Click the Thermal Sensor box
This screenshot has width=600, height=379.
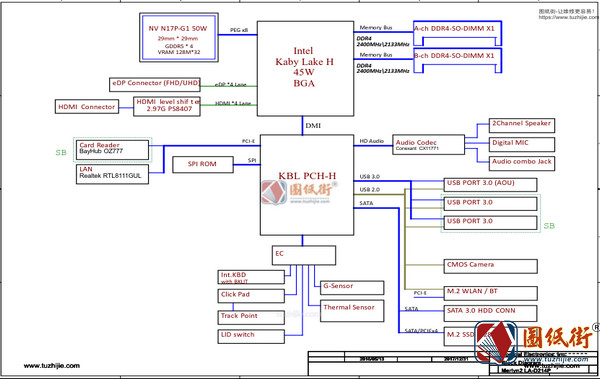coord(352,311)
